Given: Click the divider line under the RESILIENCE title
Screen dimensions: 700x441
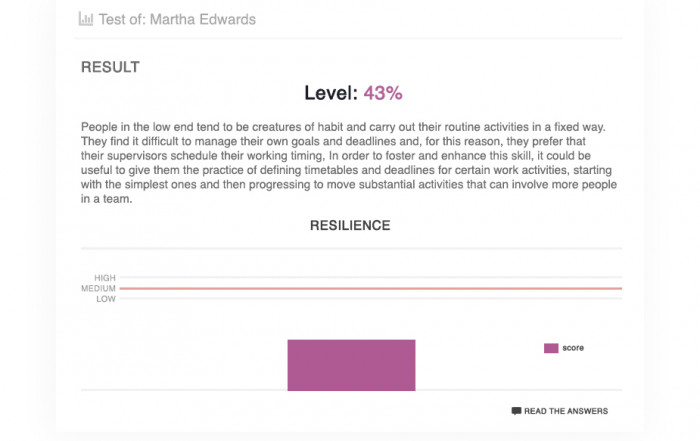Looking at the screenshot, I should [351, 248].
